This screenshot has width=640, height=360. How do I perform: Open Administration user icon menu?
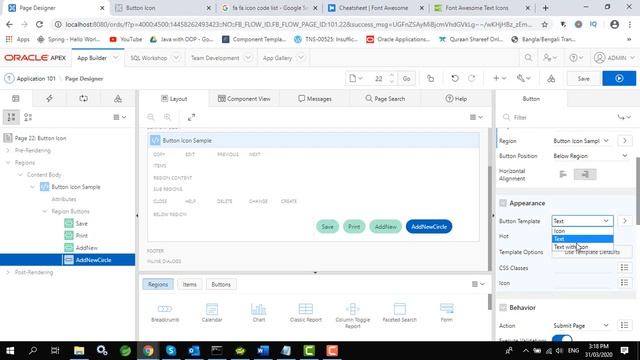[550, 58]
